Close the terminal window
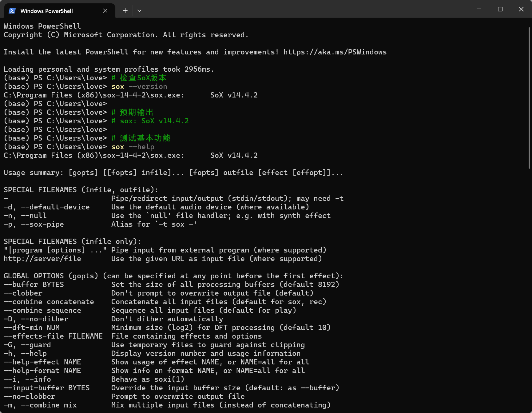Screen dimensions: 532x413 pos(521,9)
